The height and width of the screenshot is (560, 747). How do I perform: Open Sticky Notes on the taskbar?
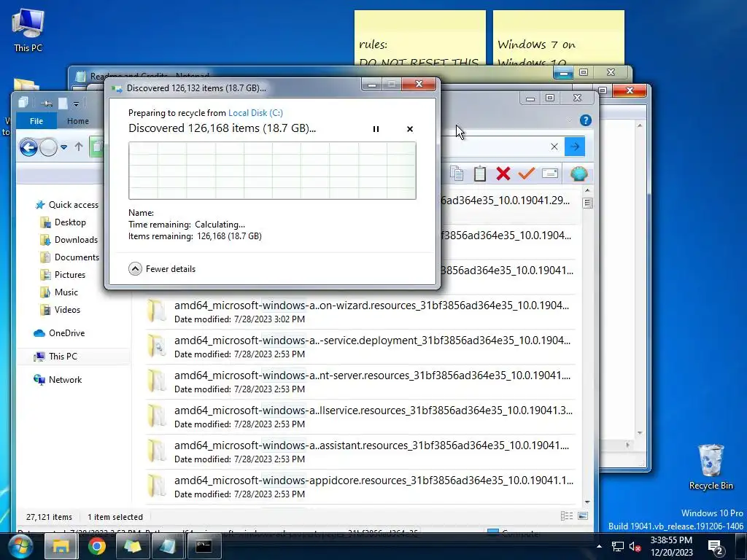tap(132, 546)
